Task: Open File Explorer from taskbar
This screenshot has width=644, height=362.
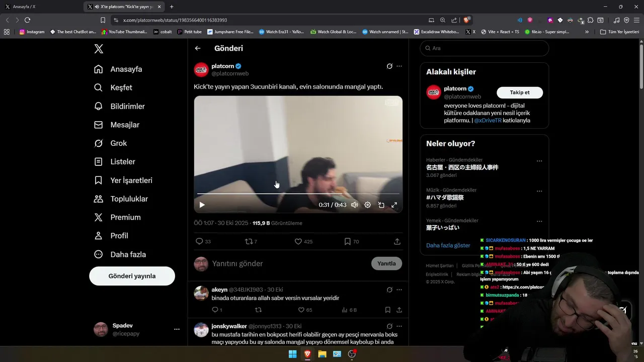Action: pyautogui.click(x=322, y=354)
